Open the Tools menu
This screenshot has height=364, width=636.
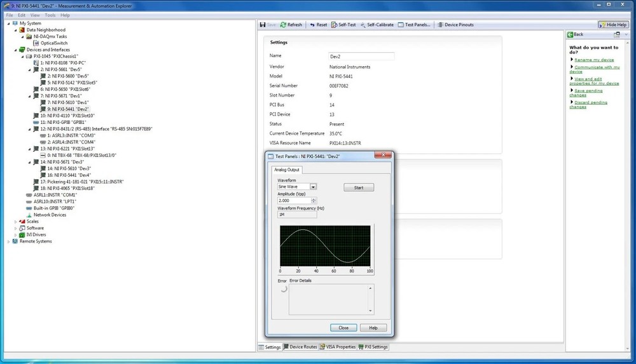(x=50, y=15)
